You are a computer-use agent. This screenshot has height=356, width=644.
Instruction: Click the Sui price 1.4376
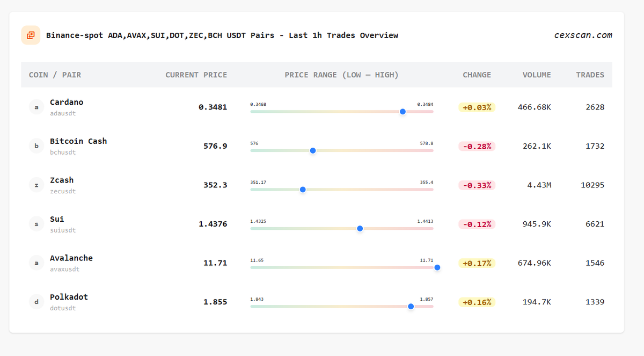point(213,224)
